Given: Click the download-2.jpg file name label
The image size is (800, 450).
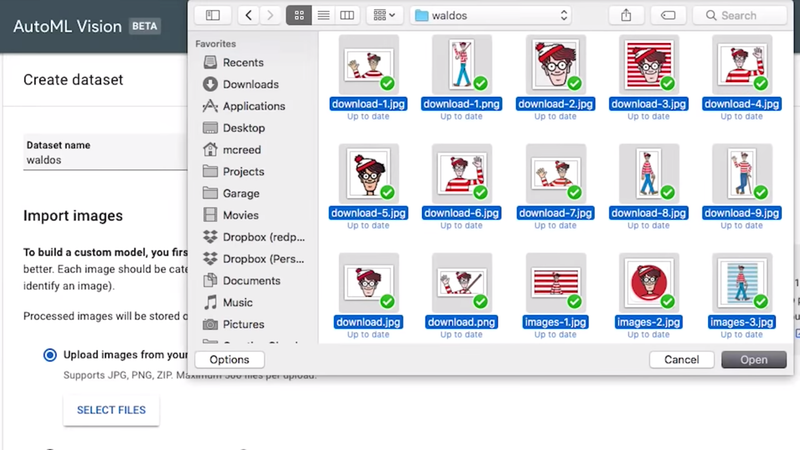Looking at the screenshot, I should pyautogui.click(x=556, y=104).
